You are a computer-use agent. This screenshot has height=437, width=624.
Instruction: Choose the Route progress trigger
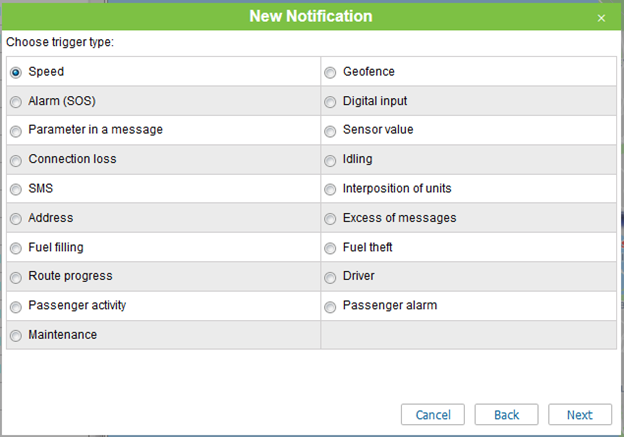(16, 277)
